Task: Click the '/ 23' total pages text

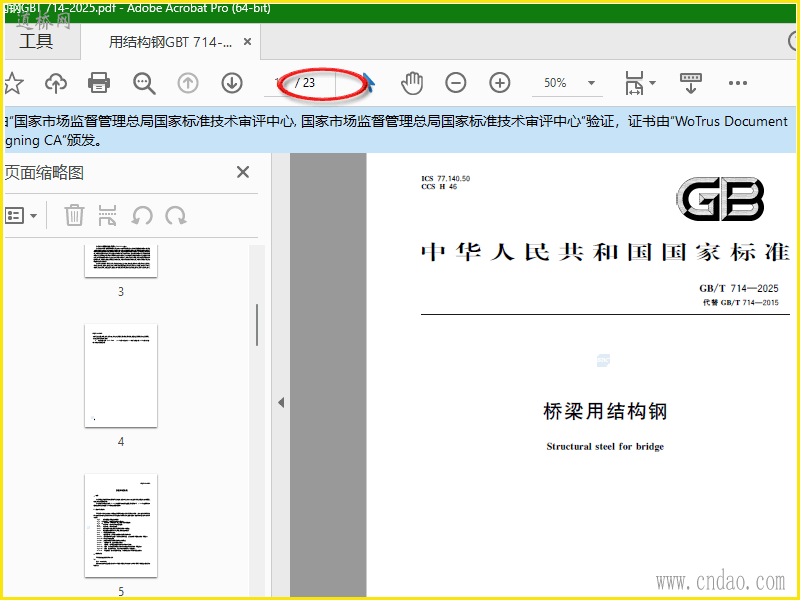Action: coord(306,83)
